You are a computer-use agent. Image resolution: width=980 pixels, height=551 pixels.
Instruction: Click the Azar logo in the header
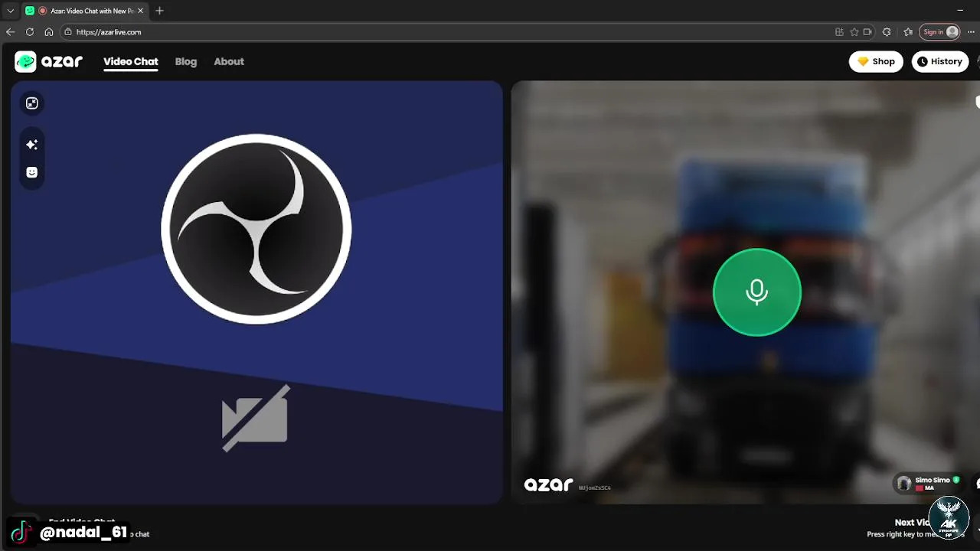pyautogui.click(x=48, y=62)
